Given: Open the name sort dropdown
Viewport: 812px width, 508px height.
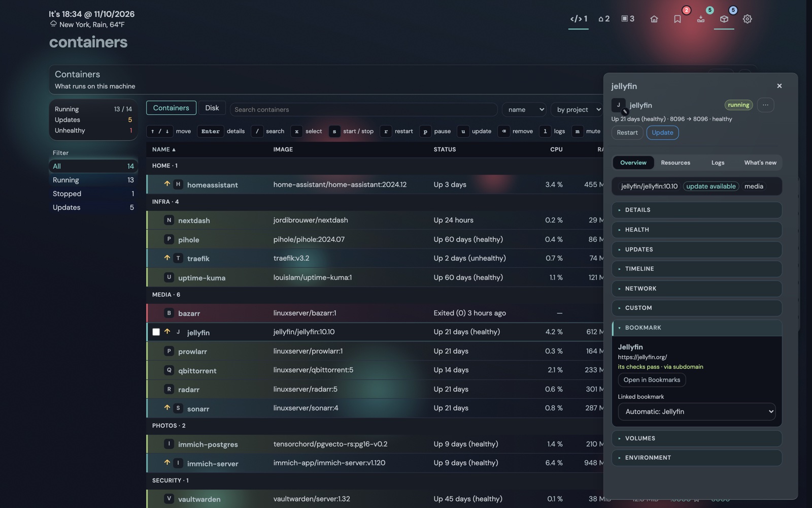Looking at the screenshot, I should click(524, 109).
